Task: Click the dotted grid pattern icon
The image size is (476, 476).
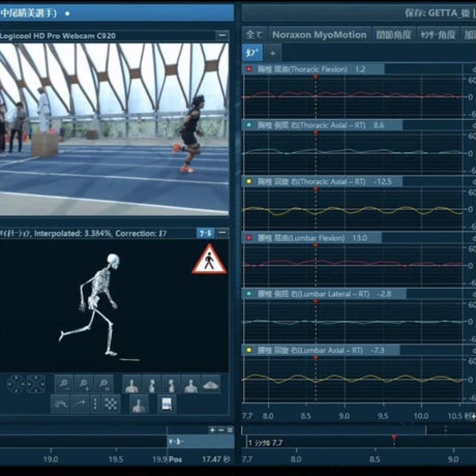Action: pos(111,404)
